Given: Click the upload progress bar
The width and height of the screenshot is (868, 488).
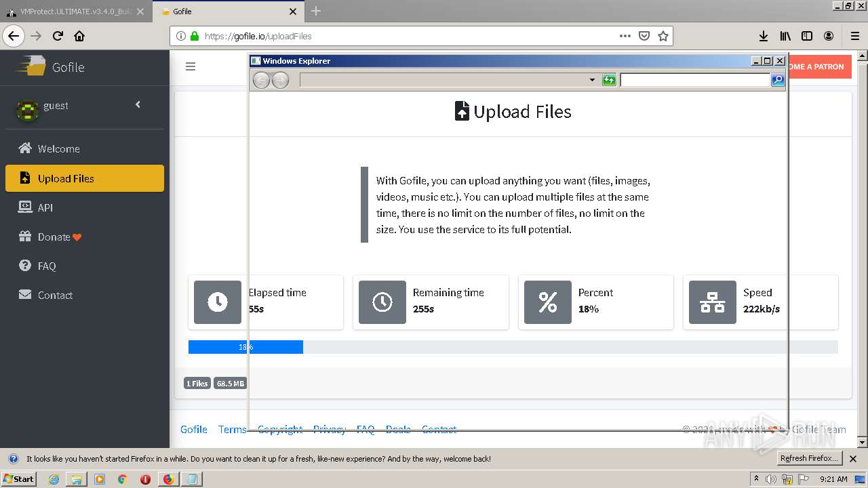Looking at the screenshot, I should (x=513, y=347).
